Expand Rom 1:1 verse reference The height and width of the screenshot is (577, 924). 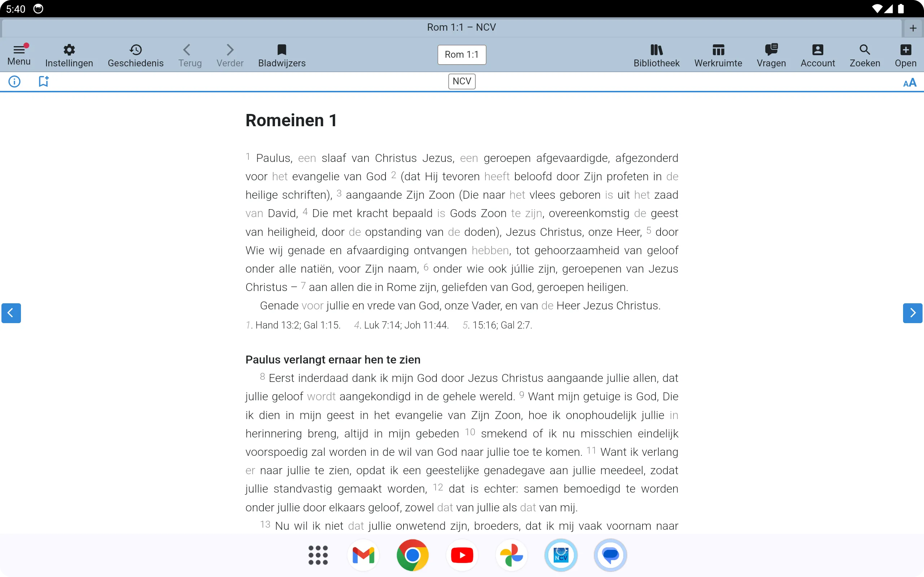[461, 54]
